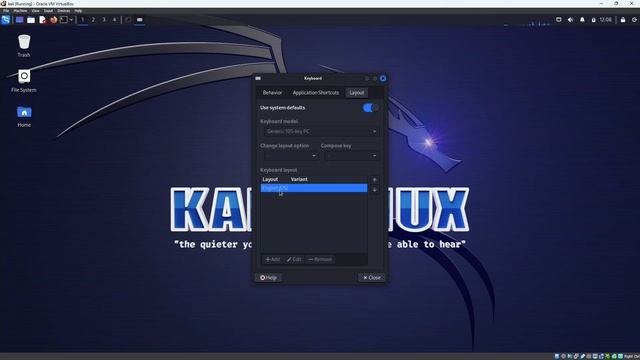Click the VirtualBox display status icon
The height and width of the screenshot is (360, 640).
click(595, 356)
